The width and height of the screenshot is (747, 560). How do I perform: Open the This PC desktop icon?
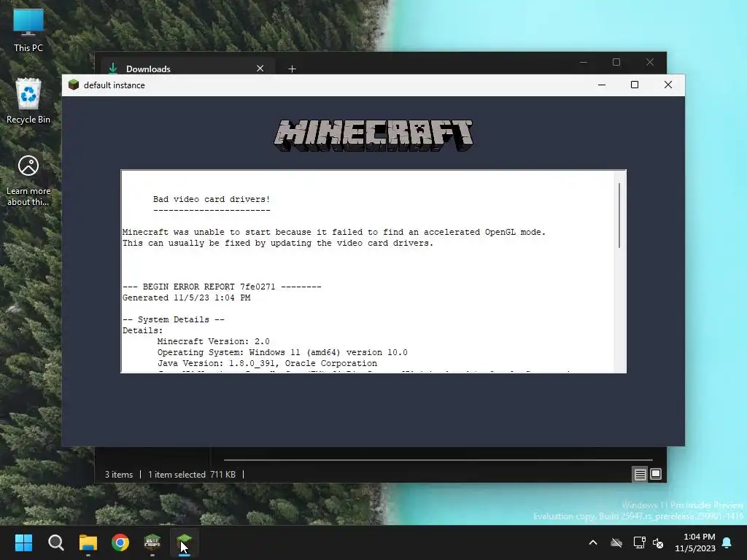point(28,29)
